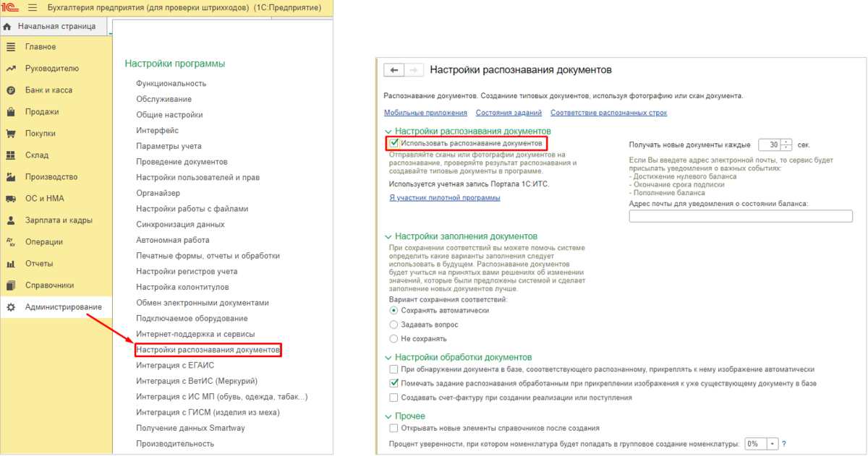Viewport: 868px width, 456px height.
Task: Open Настройки пользователей и прав item
Action: (197, 178)
